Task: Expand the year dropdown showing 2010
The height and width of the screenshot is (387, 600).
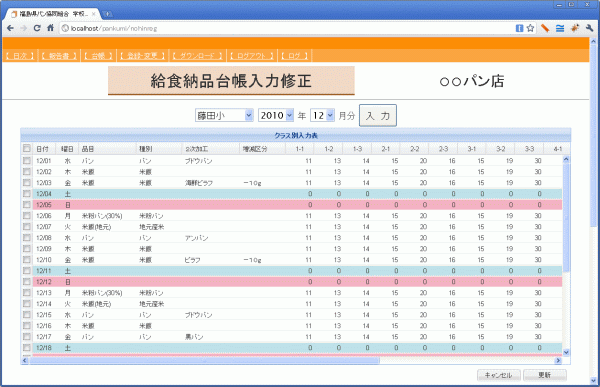Action: (x=276, y=115)
